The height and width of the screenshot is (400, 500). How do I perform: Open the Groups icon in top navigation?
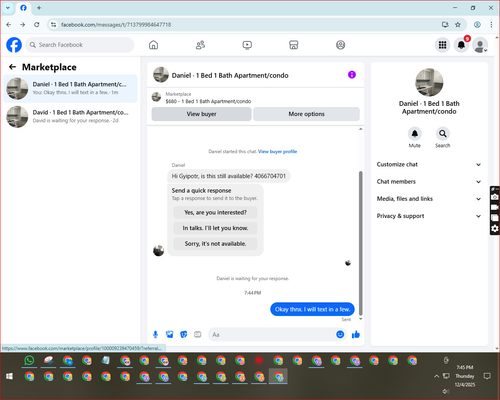point(340,45)
